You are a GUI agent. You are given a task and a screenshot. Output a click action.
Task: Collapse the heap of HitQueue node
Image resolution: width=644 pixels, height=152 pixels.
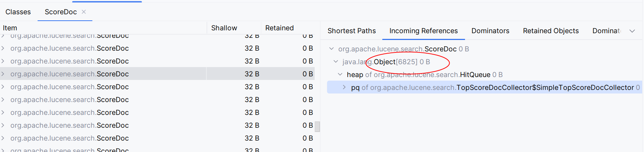[340, 75]
